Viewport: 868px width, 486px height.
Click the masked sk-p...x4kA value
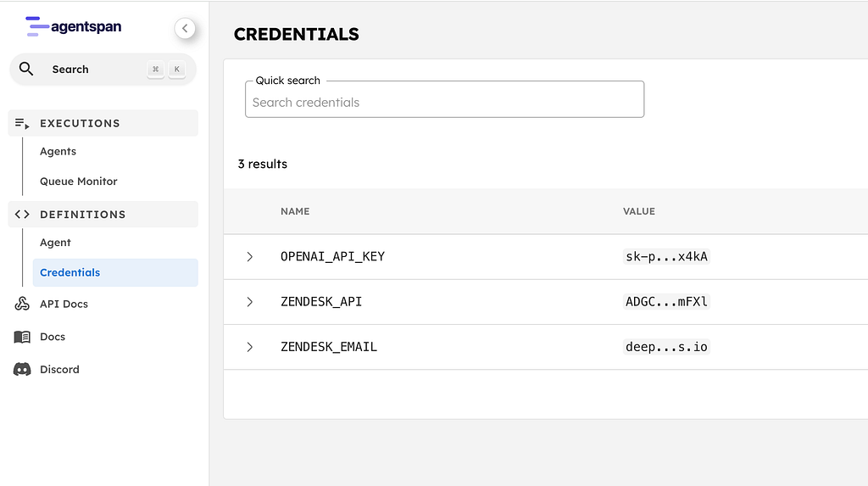pyautogui.click(x=666, y=257)
